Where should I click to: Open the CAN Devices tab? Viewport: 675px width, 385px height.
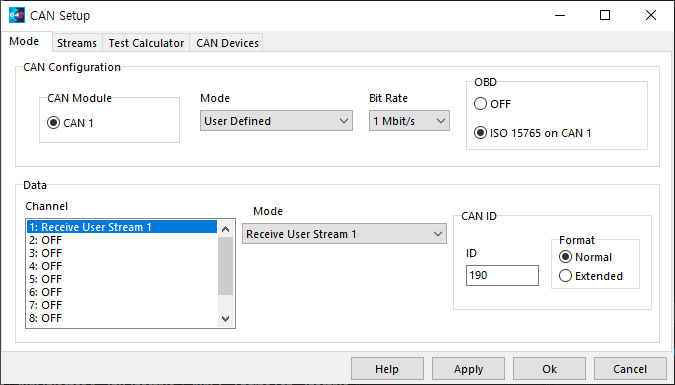pos(227,43)
